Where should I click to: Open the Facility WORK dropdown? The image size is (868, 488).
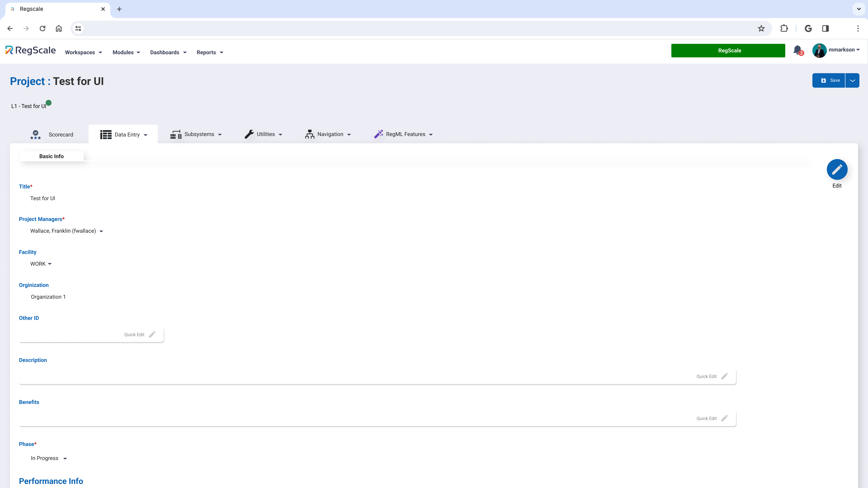[41, 264]
